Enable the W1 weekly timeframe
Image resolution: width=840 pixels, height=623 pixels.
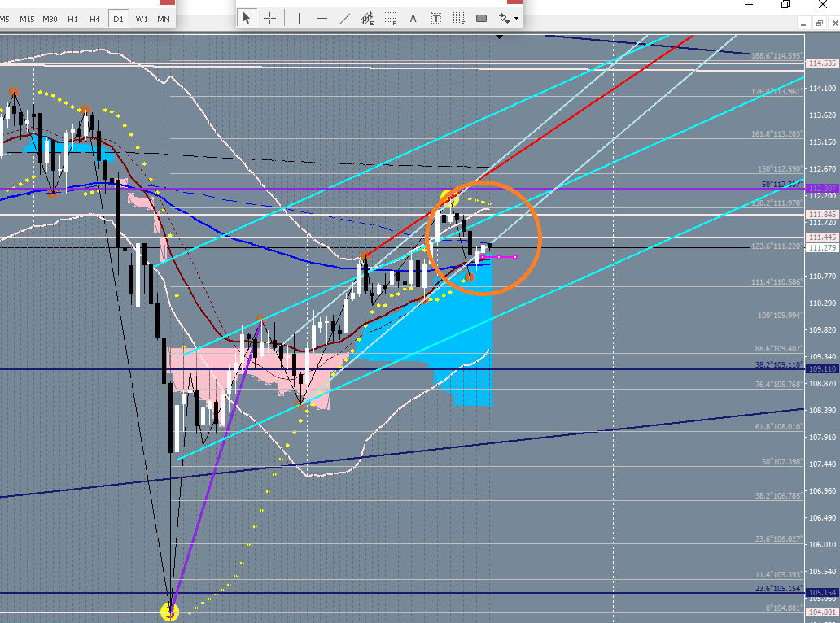pos(142,19)
